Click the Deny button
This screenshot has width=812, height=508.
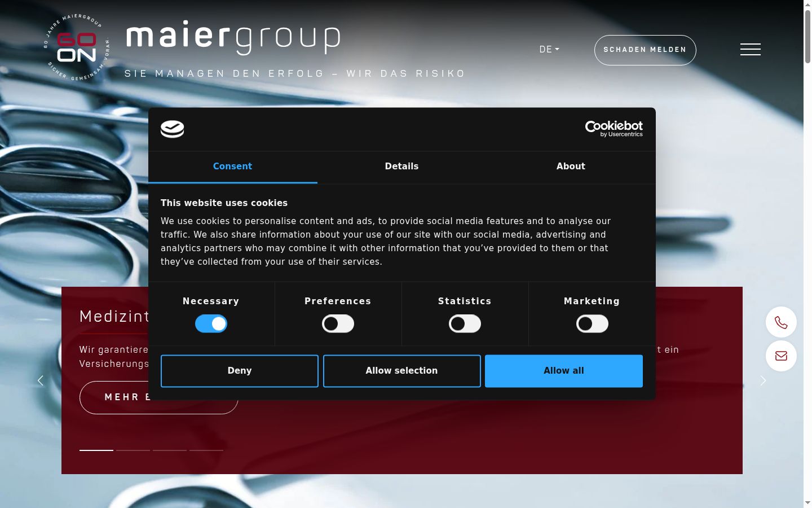(240, 371)
